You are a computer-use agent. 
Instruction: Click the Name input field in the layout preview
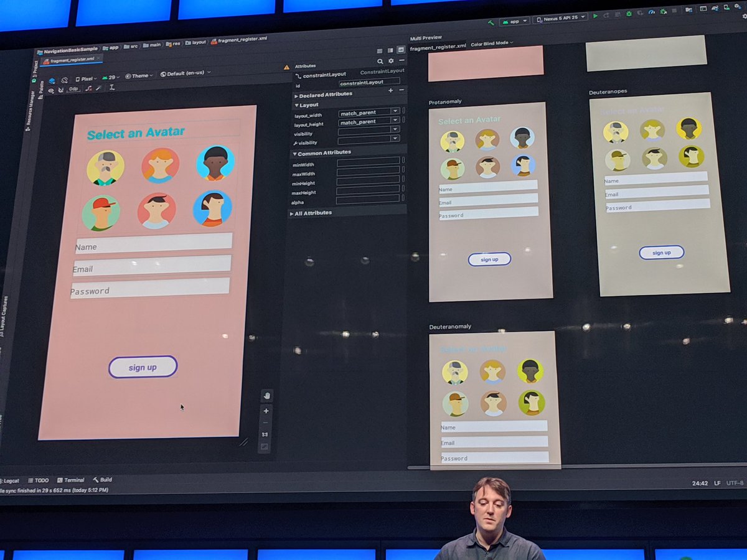151,243
